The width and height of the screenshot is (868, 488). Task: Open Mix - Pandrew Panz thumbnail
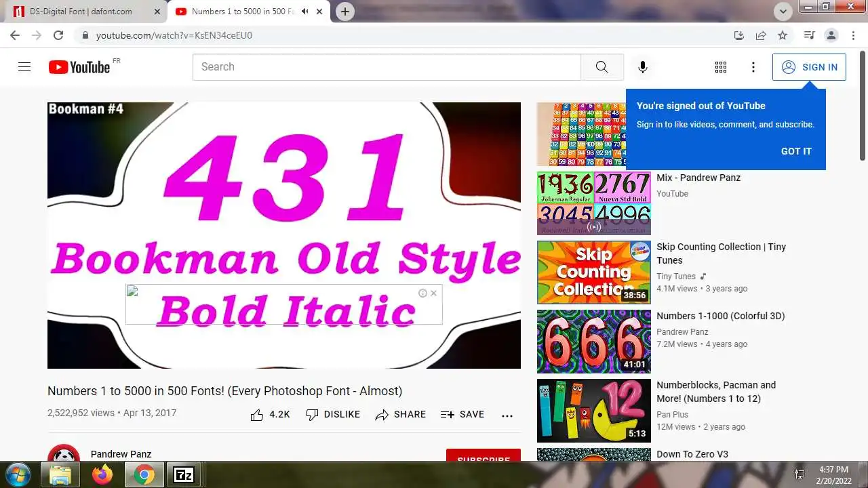[x=594, y=203]
